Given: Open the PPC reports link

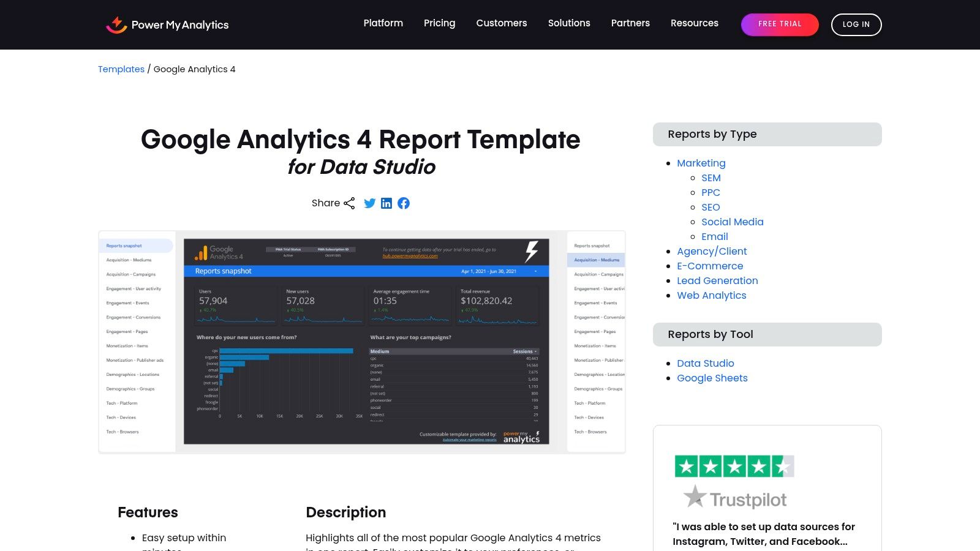Looking at the screenshot, I should point(710,193).
